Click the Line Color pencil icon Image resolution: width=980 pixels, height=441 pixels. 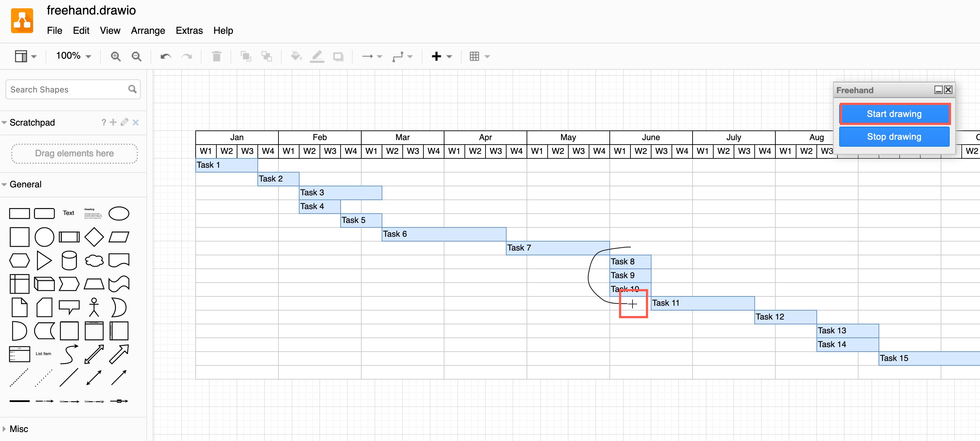pyautogui.click(x=317, y=57)
